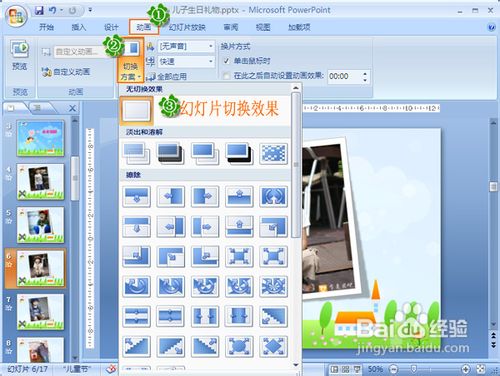
Task: Choose the Box In transition icon
Action: pyautogui.click(x=239, y=256)
